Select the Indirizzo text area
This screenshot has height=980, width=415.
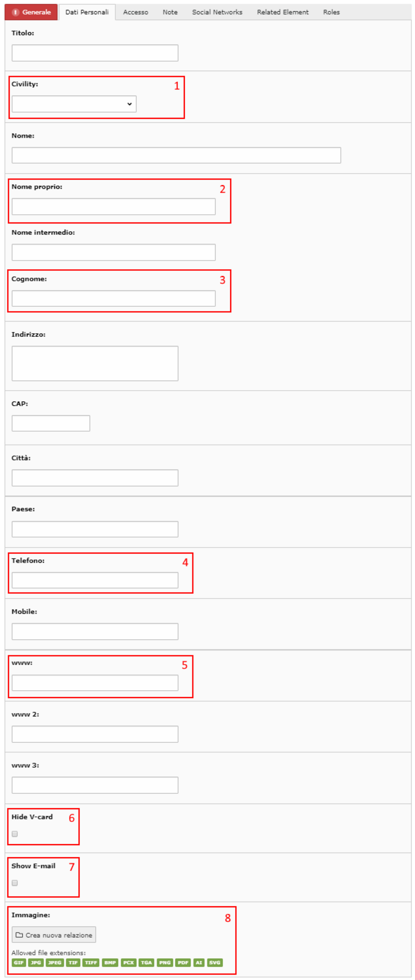(95, 363)
